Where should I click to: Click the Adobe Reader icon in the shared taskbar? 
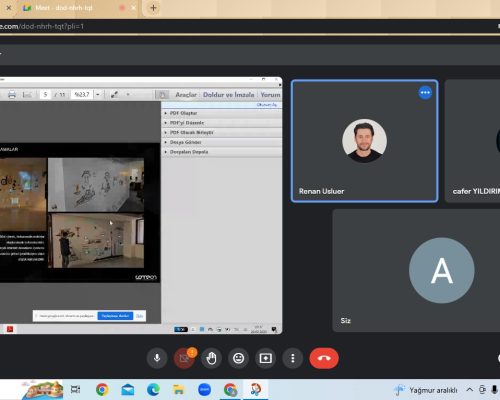click(x=10, y=329)
